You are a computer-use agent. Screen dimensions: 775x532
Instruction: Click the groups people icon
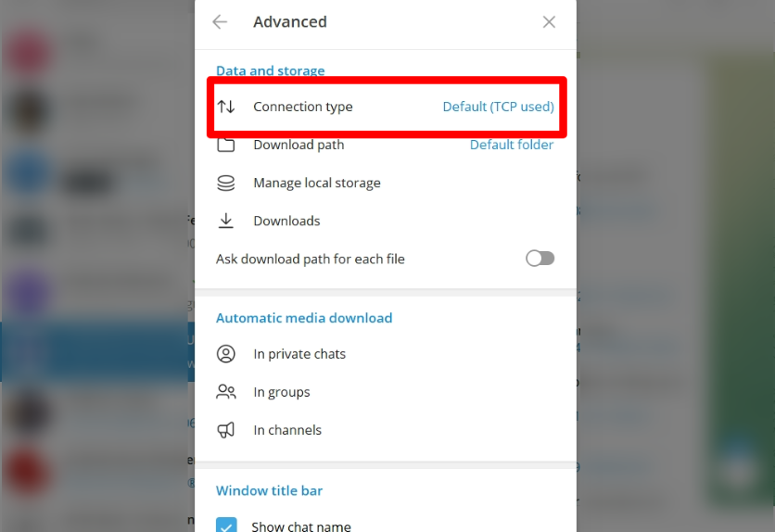pos(226,392)
